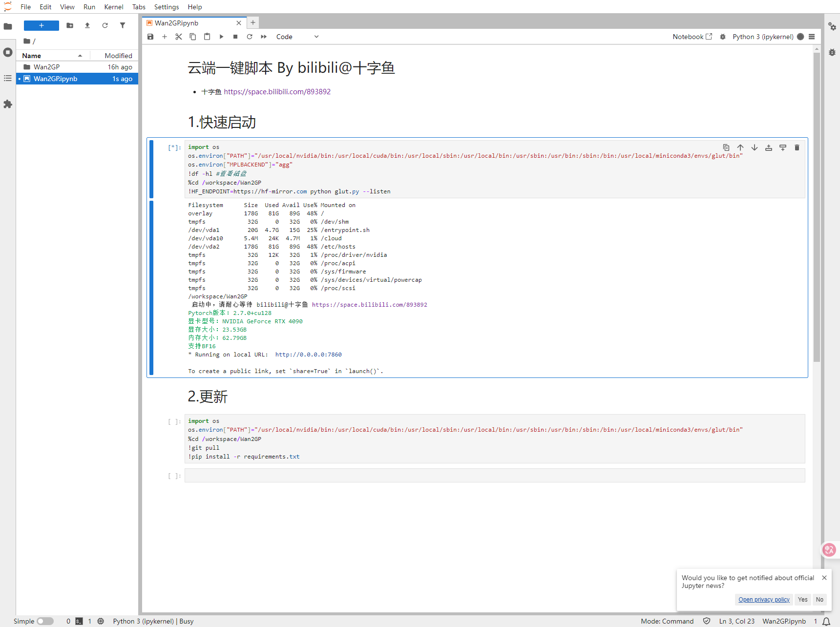Open the debugger right sidebar panel

[832, 52]
